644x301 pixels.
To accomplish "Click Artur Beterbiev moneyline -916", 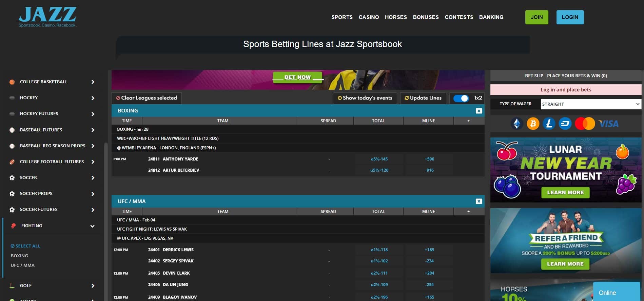I will 429,170.
